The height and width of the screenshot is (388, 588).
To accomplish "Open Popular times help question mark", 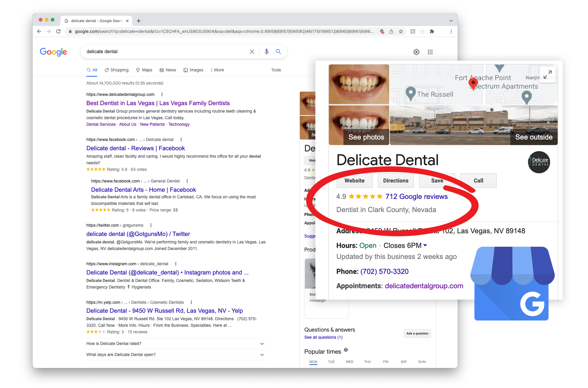I will point(346,350).
